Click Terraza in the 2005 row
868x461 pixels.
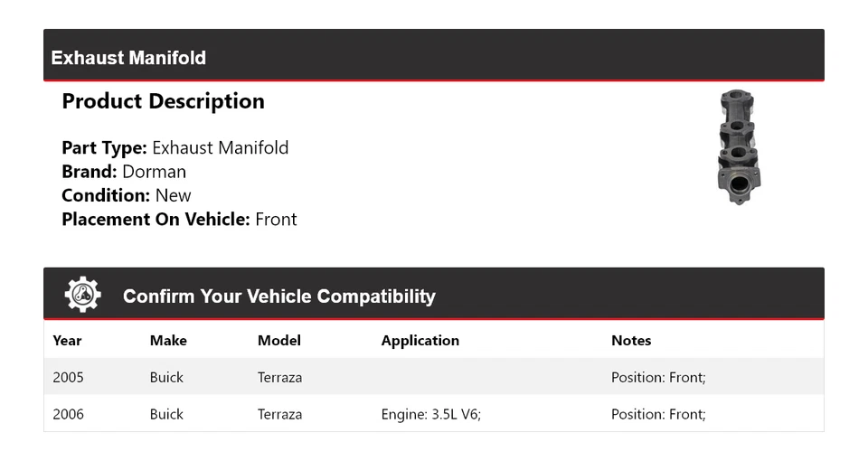(x=279, y=377)
